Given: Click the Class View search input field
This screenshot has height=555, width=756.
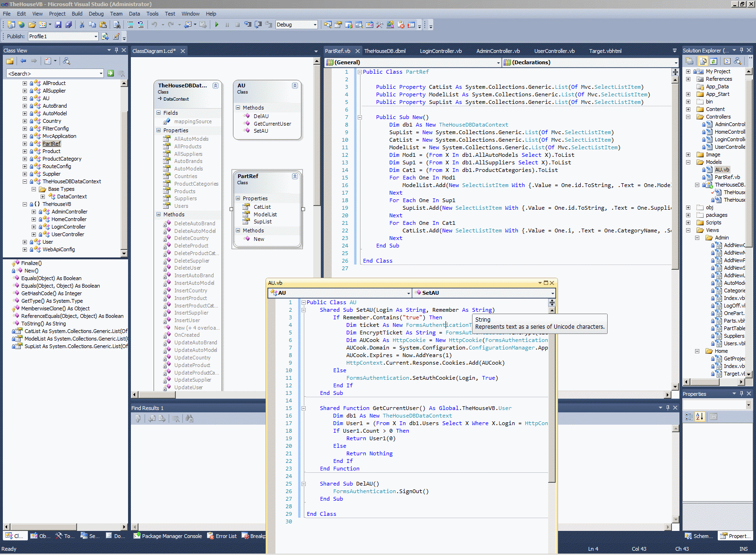Looking at the screenshot, I should pos(52,73).
